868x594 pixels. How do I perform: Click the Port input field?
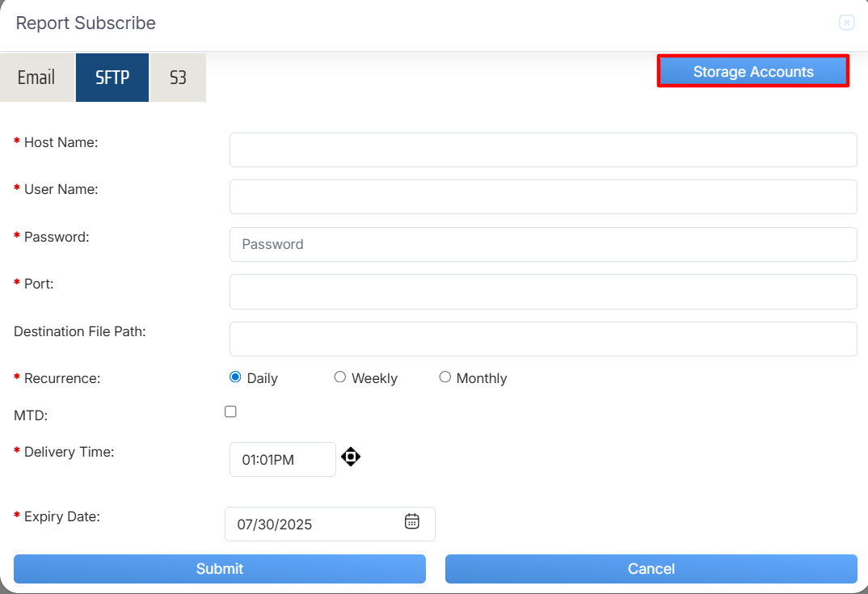coord(542,292)
